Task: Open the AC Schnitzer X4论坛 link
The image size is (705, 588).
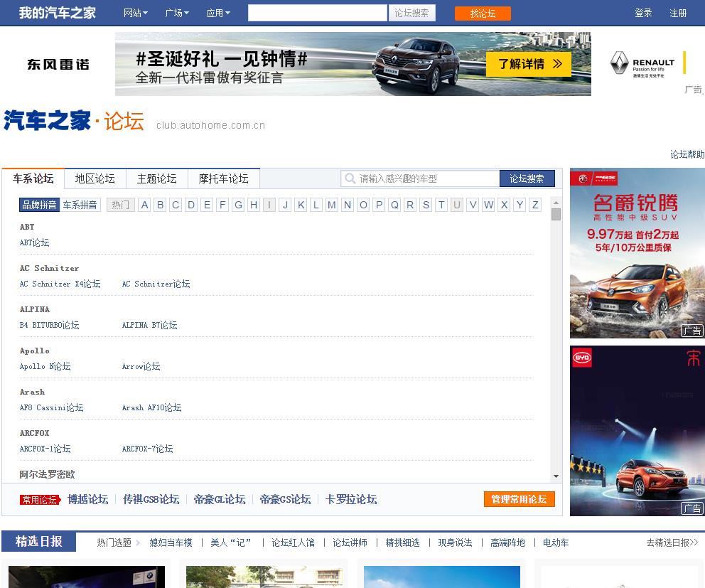Action: (x=60, y=284)
